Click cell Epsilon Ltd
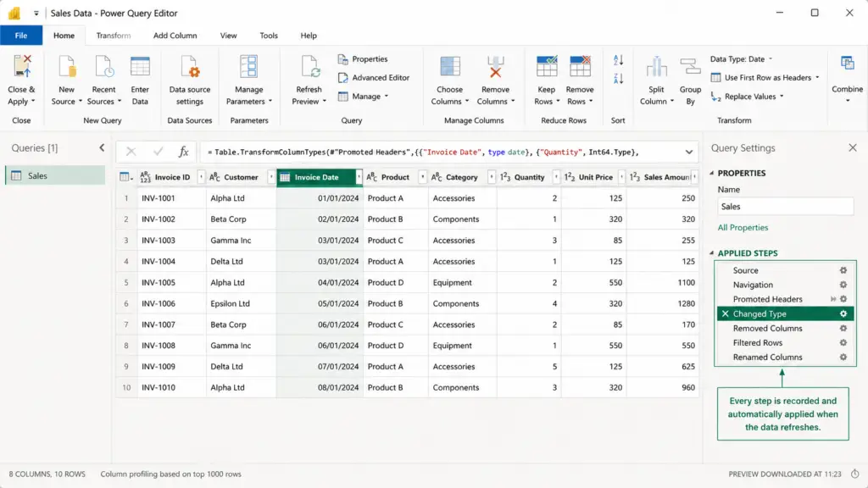This screenshot has height=488, width=868. 241,303
